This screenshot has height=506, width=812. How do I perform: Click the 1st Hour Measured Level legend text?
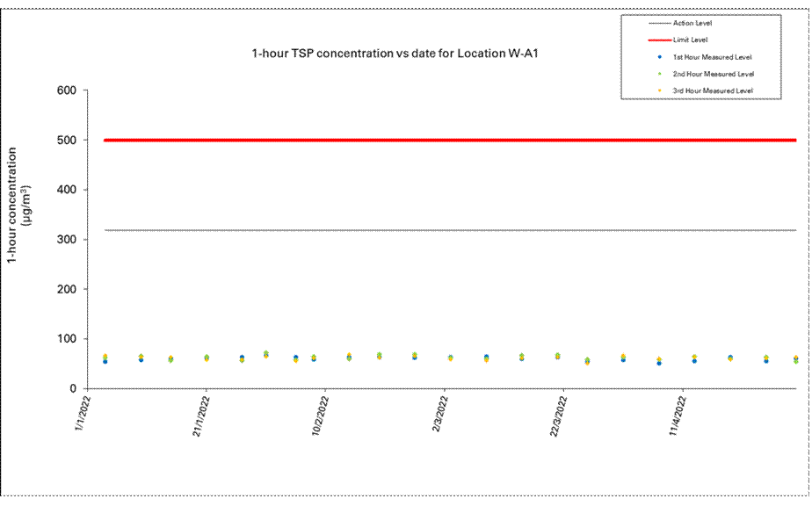click(713, 57)
